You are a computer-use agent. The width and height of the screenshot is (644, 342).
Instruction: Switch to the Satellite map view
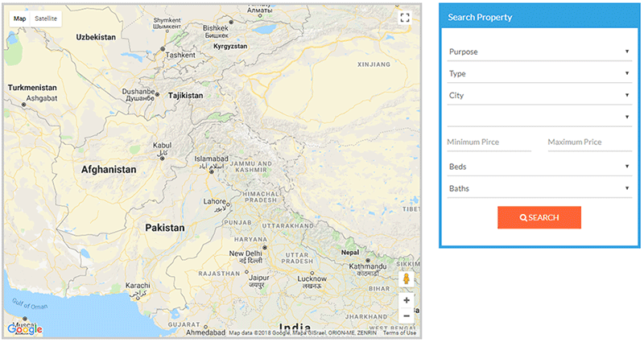click(46, 18)
